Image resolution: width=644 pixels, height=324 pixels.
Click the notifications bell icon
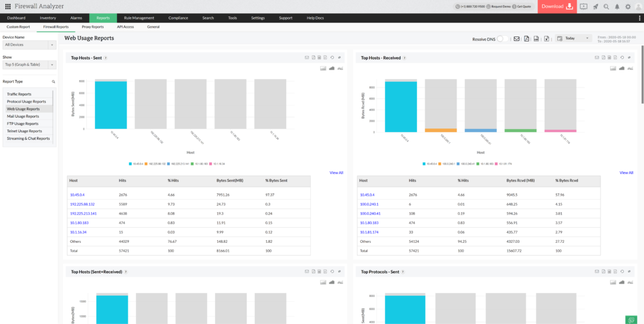(617, 6)
